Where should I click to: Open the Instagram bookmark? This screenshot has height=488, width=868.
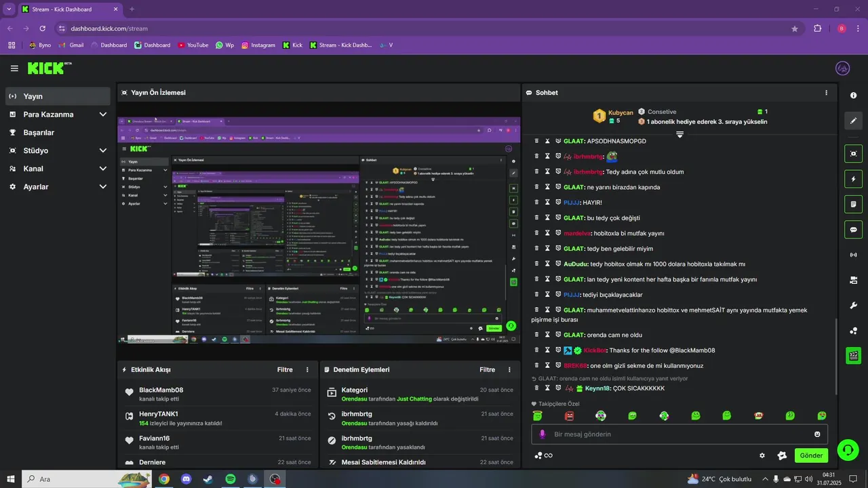pos(258,45)
